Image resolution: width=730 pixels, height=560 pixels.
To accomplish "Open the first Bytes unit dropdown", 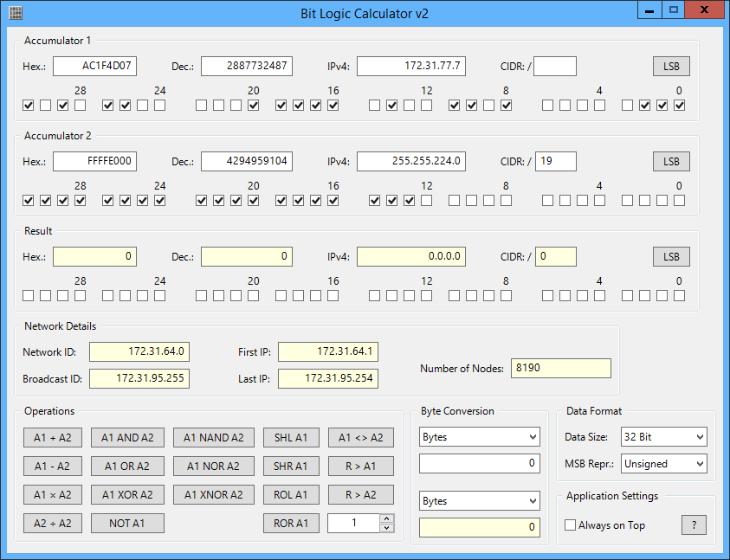I will 480,436.
